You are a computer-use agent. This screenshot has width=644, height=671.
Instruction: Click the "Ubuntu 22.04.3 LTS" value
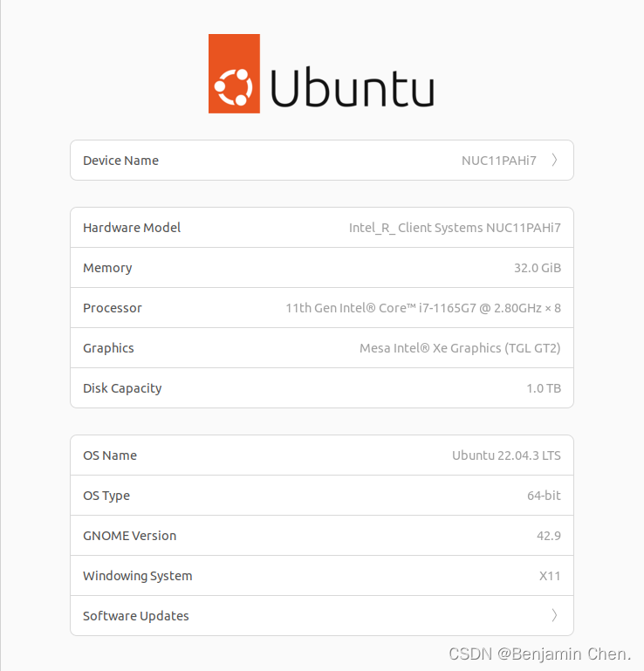click(x=506, y=455)
